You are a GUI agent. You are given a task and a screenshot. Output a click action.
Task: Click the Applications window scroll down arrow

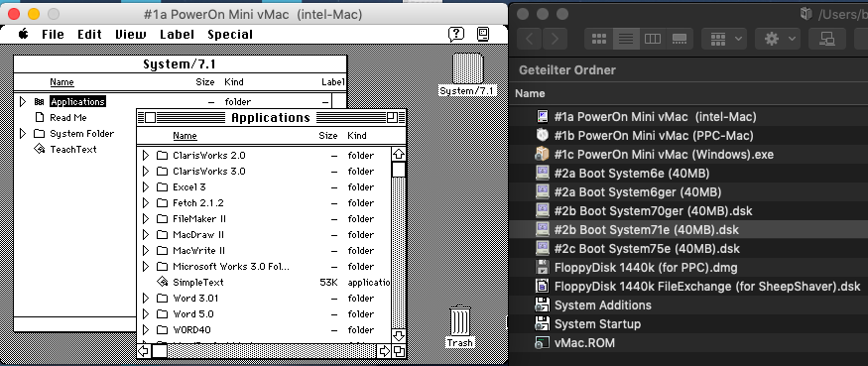399,336
